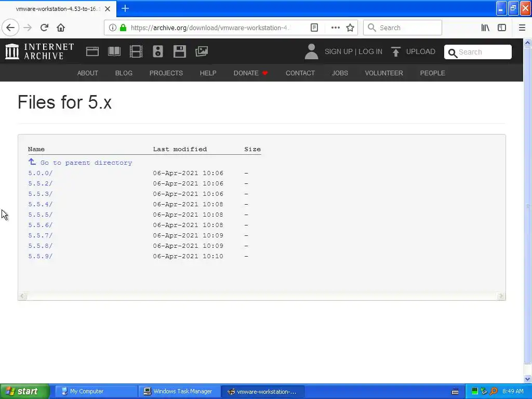Click the user avatar icon
The image size is (532, 399).
311,51
